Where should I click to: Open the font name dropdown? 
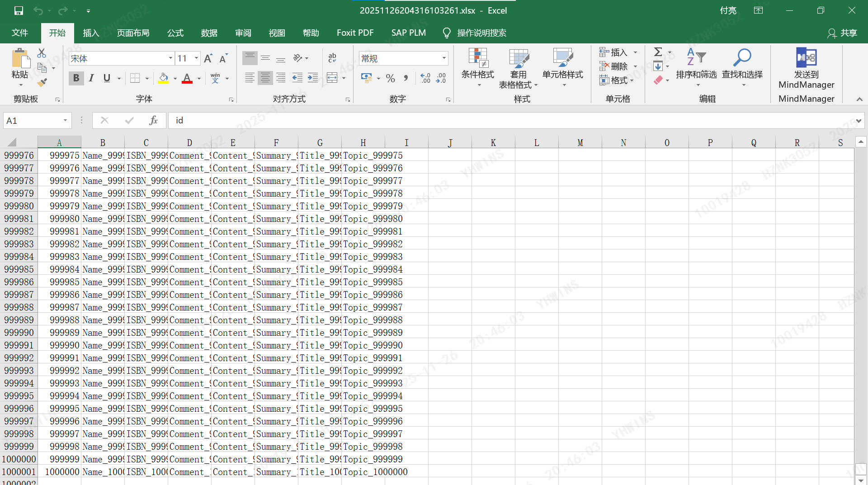170,58
